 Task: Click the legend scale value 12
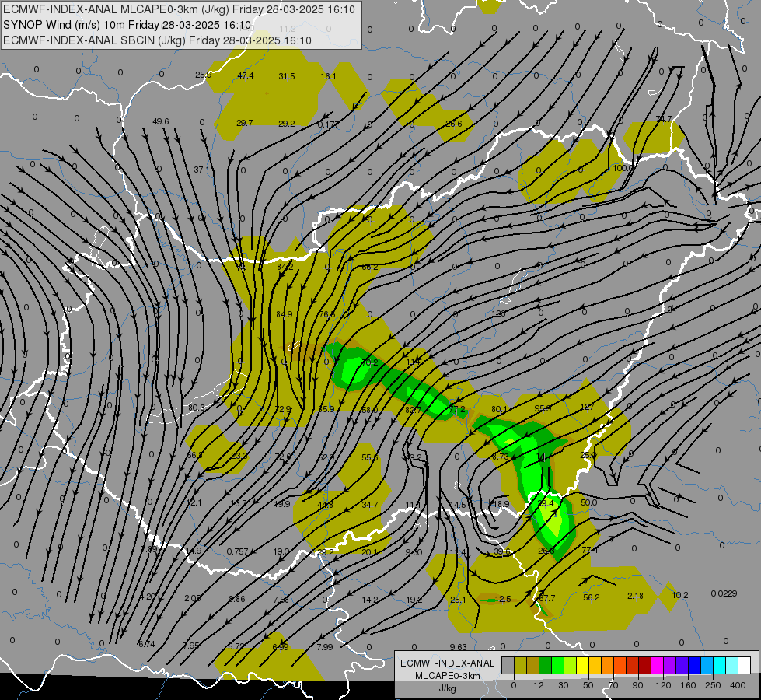click(539, 685)
